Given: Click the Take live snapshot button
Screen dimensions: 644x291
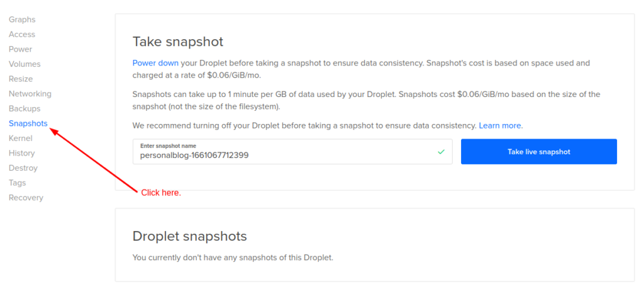Looking at the screenshot, I should tap(539, 151).
